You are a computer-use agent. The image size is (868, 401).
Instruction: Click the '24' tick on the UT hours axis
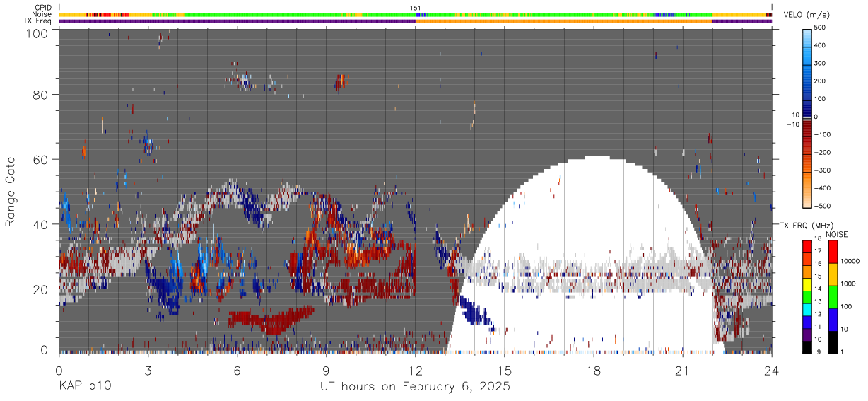coord(772,371)
